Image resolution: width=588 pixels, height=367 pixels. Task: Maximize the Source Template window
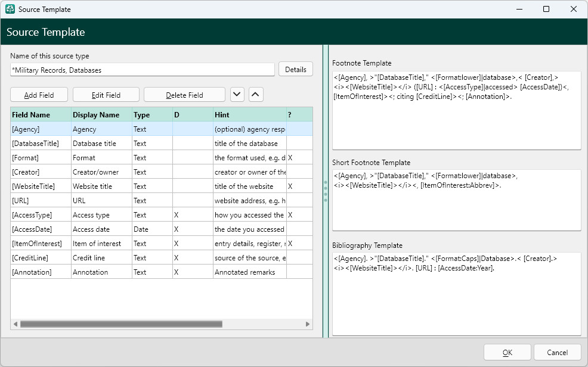pyautogui.click(x=546, y=9)
